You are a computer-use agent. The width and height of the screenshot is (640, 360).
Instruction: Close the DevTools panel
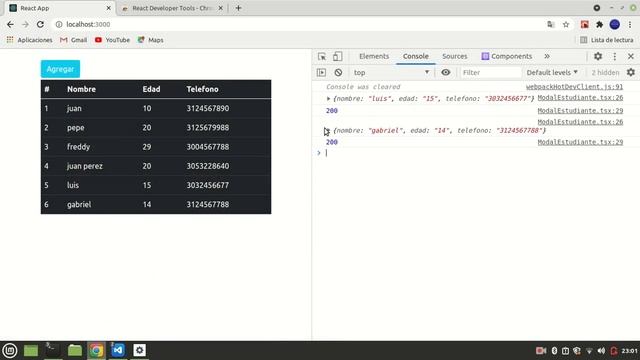pyautogui.click(x=631, y=56)
